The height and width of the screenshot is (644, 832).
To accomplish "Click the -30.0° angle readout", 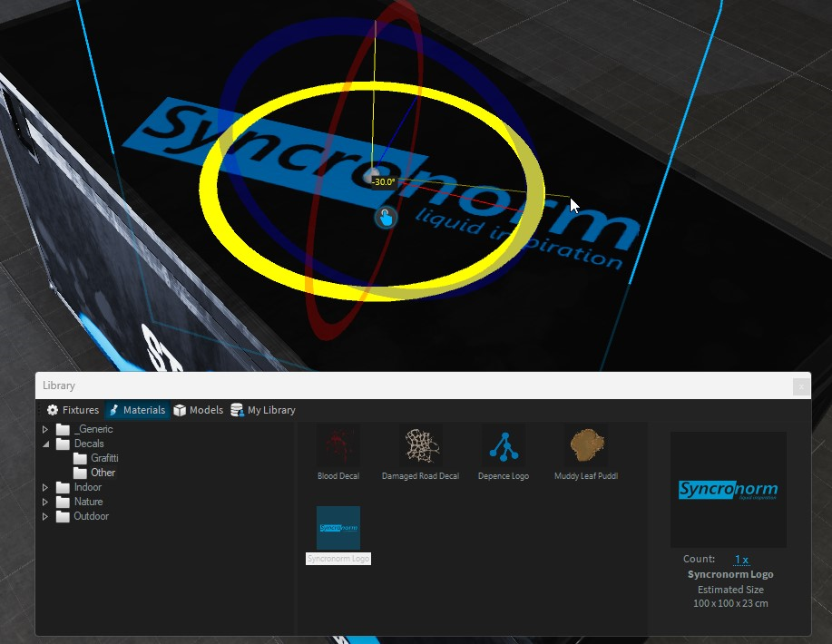I will (384, 182).
